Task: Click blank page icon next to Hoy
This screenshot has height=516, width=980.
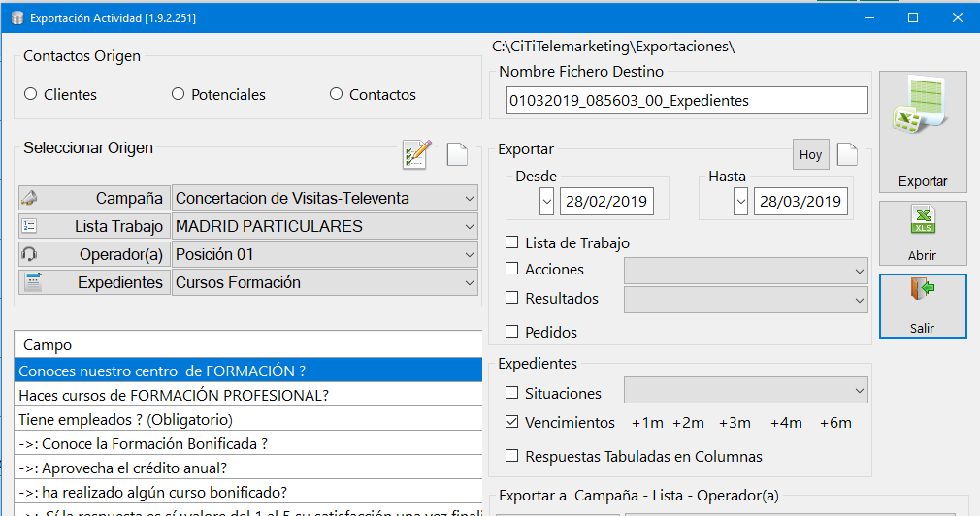Action: pos(847,154)
